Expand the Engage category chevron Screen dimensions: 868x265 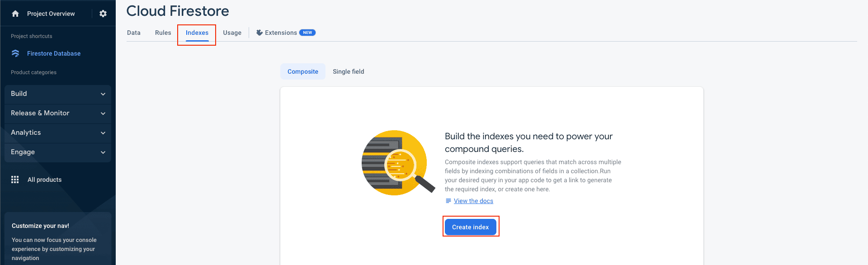coord(103,152)
